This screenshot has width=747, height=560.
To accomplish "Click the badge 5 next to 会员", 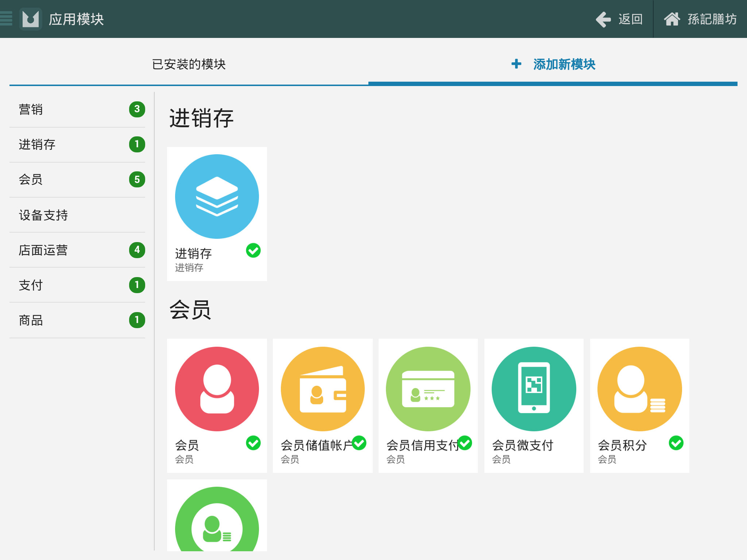I will (137, 179).
